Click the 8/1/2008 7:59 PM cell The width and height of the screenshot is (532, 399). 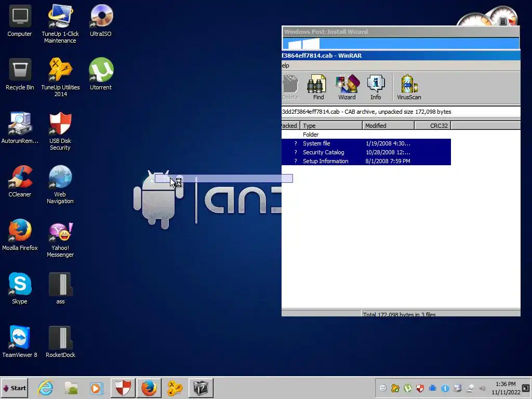pyautogui.click(x=388, y=161)
